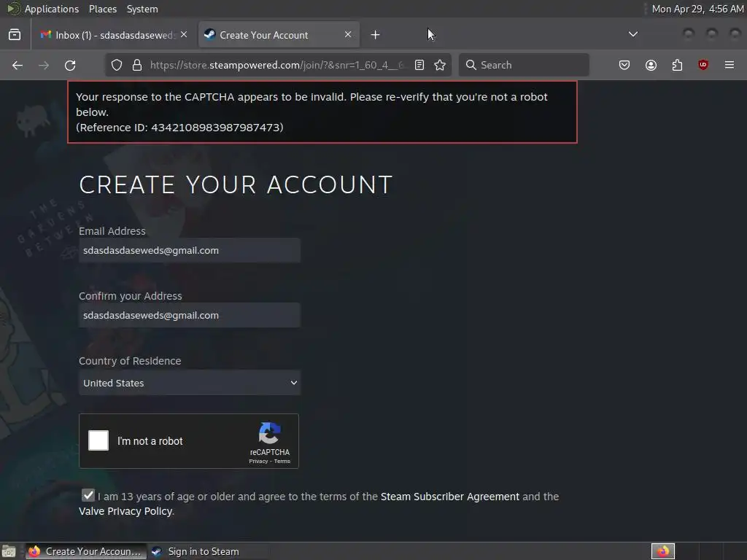
Task: Expand the list all tabs chevron
Action: [x=633, y=34]
